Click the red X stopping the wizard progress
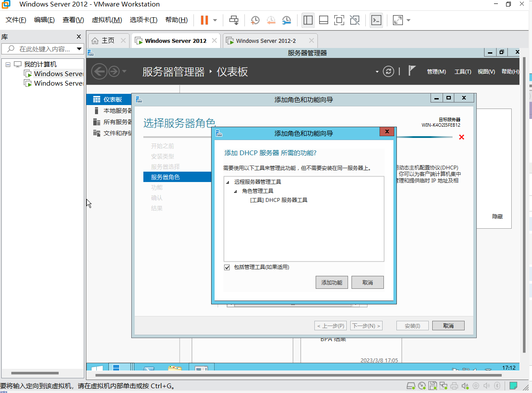 462,137
